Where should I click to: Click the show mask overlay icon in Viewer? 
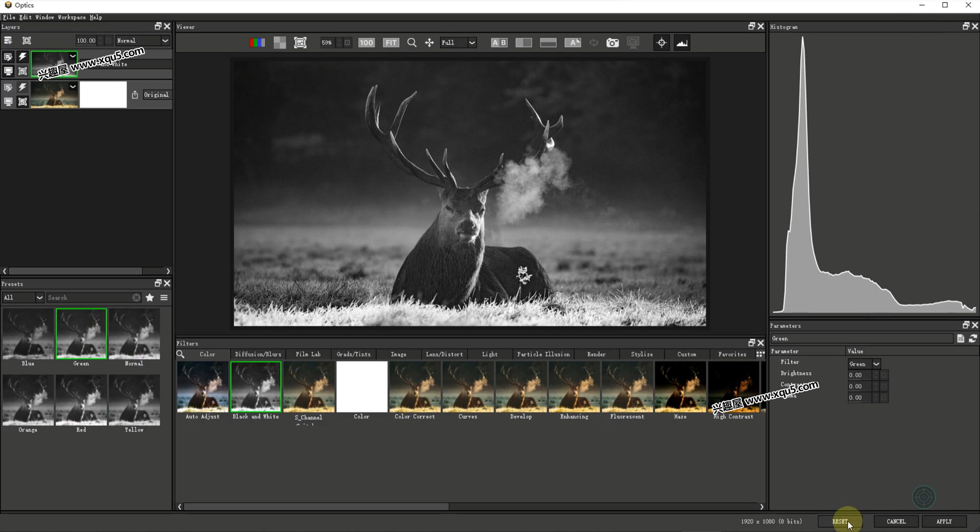[x=300, y=43]
